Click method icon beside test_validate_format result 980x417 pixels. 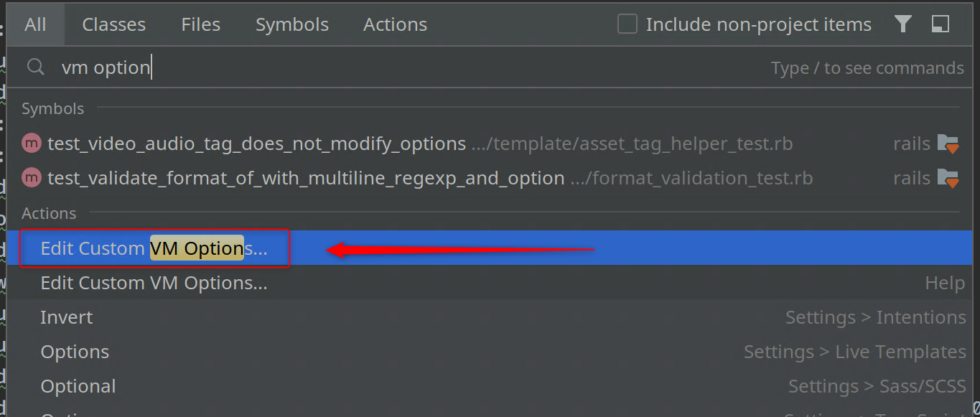(31, 177)
